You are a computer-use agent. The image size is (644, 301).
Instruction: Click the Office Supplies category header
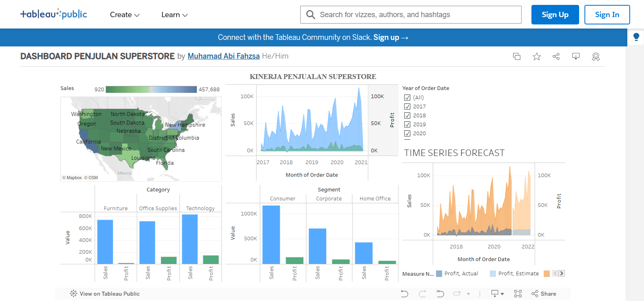pyautogui.click(x=158, y=208)
